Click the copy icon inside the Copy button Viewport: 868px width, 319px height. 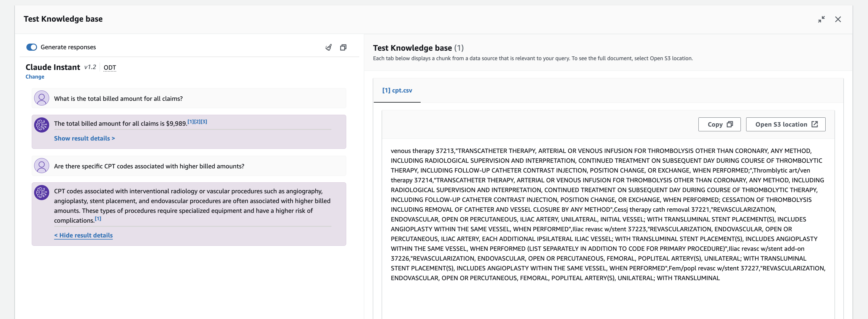pos(730,124)
